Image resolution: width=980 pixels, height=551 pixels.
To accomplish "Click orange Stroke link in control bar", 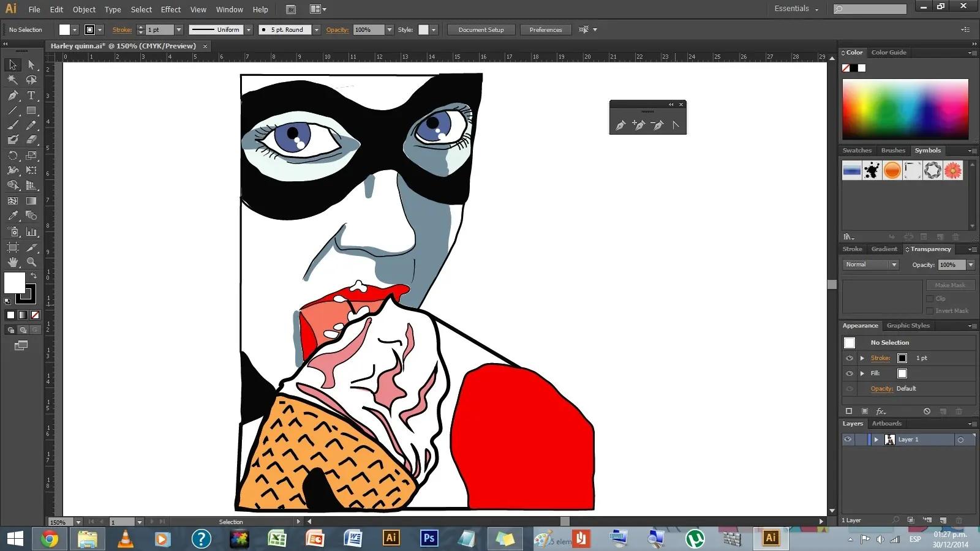I will tap(122, 29).
